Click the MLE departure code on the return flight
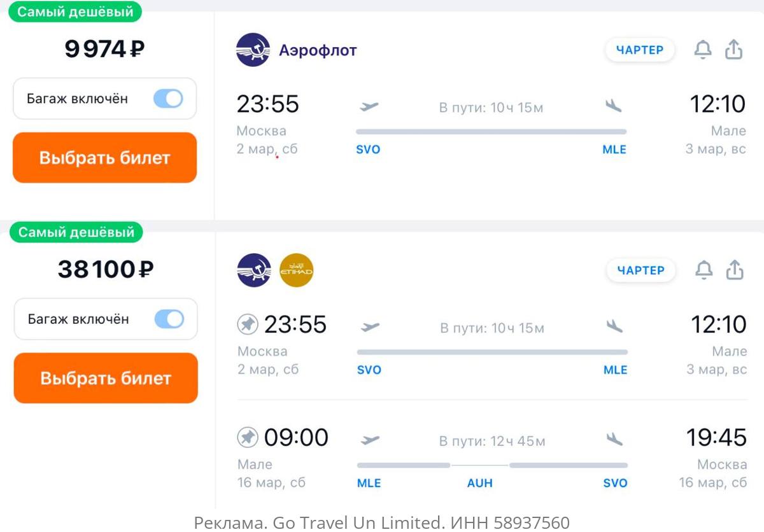Screen dimensions: 764x532 pos(369,483)
